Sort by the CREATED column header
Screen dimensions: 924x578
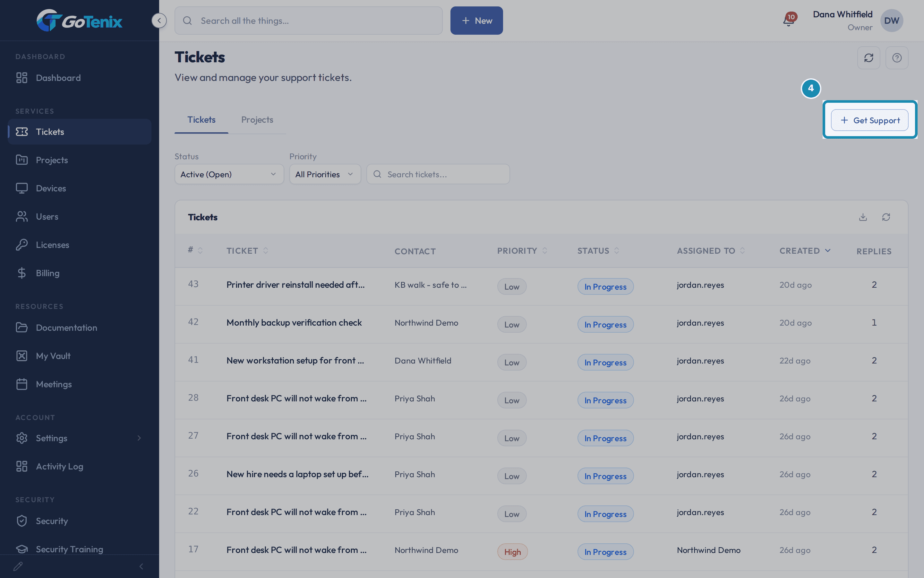805,251
